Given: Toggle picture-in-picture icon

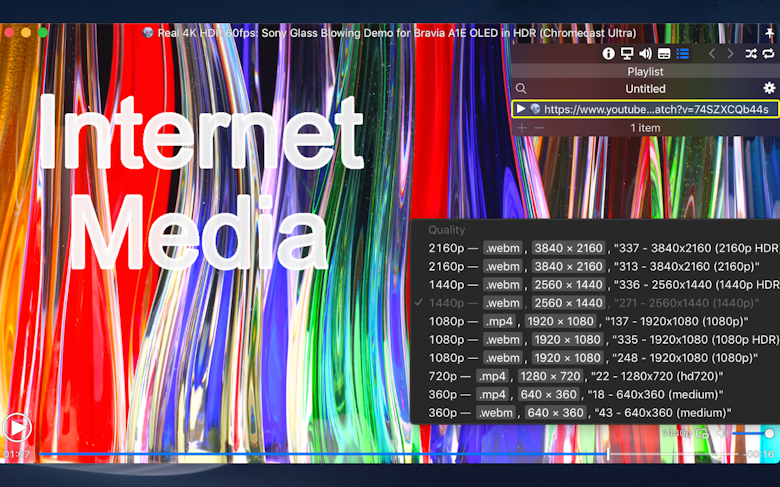Looking at the screenshot, I should pos(702,433).
